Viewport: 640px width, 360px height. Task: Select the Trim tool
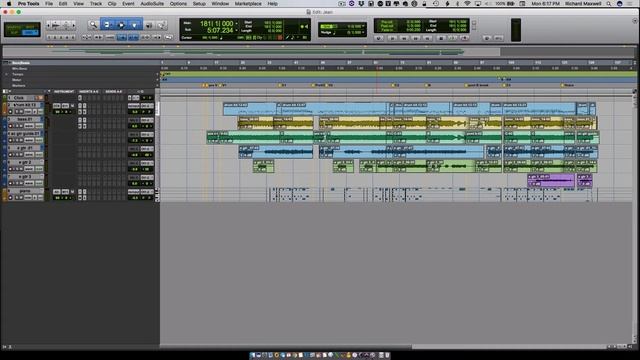tap(107, 25)
